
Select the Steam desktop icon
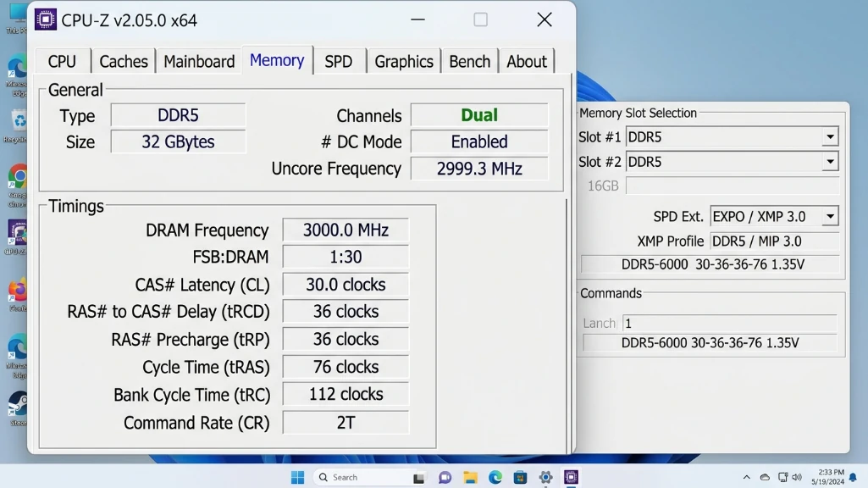click(x=18, y=409)
